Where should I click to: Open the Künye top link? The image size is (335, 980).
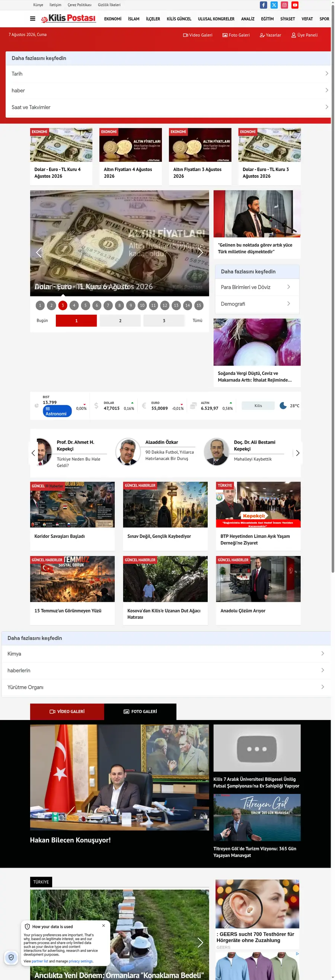pos(38,5)
